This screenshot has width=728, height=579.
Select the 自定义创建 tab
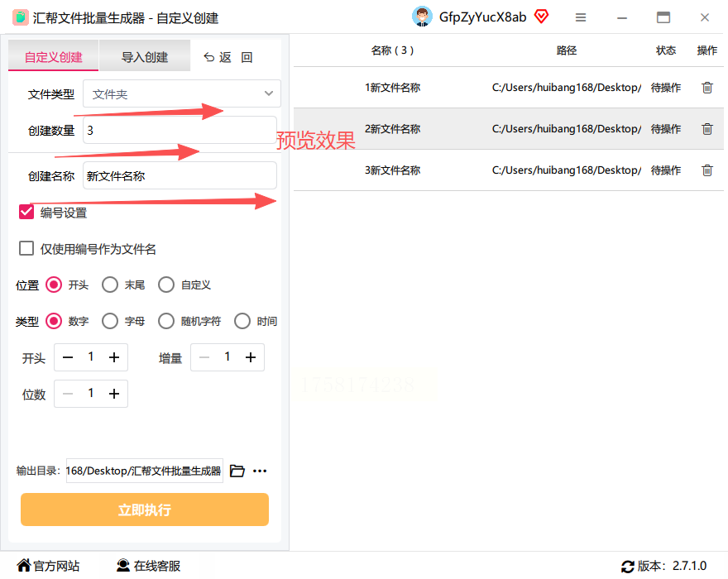coord(54,56)
